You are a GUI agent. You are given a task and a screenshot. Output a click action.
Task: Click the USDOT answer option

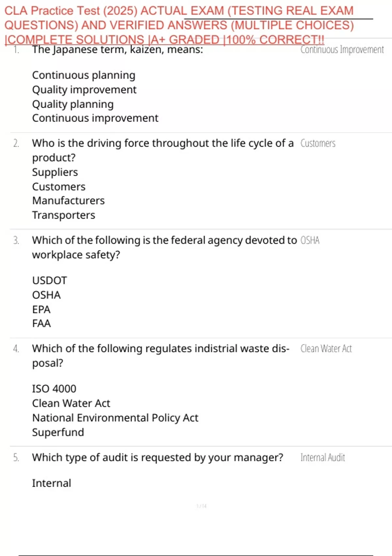tap(49, 281)
